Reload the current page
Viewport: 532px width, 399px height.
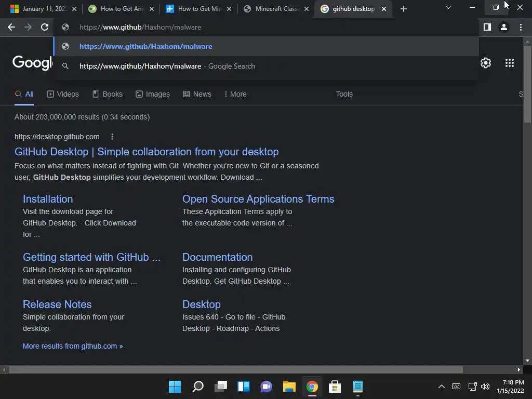coord(45,27)
